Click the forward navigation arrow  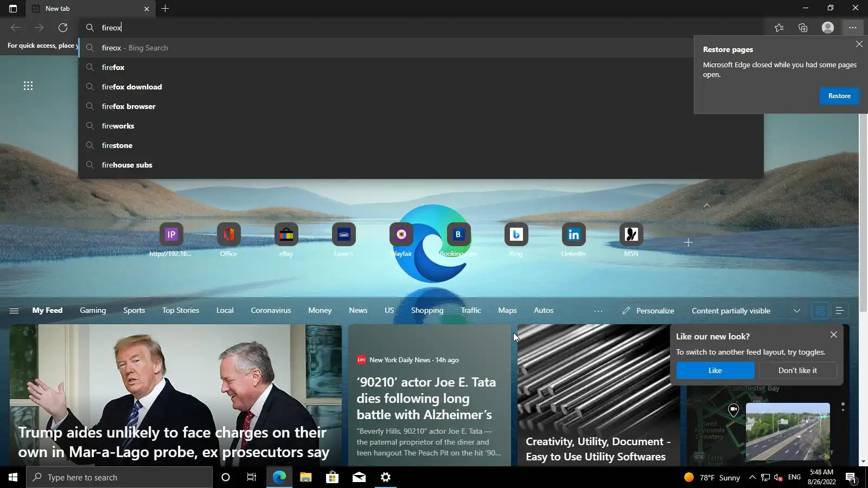[x=39, y=28]
